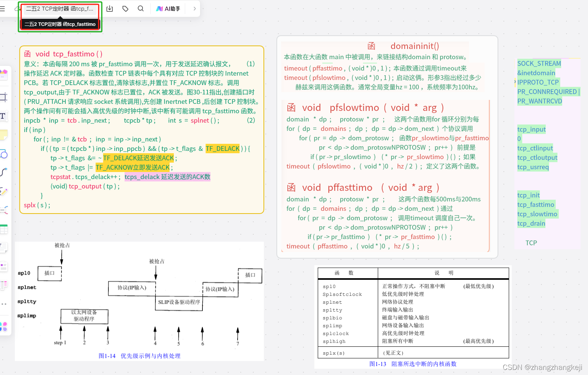
Task: Click 'splx(s)' row in function table
Action: pyautogui.click(x=413, y=353)
